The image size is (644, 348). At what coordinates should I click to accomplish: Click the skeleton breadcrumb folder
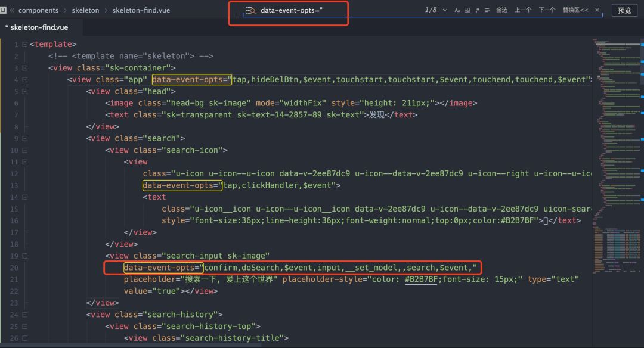point(85,10)
